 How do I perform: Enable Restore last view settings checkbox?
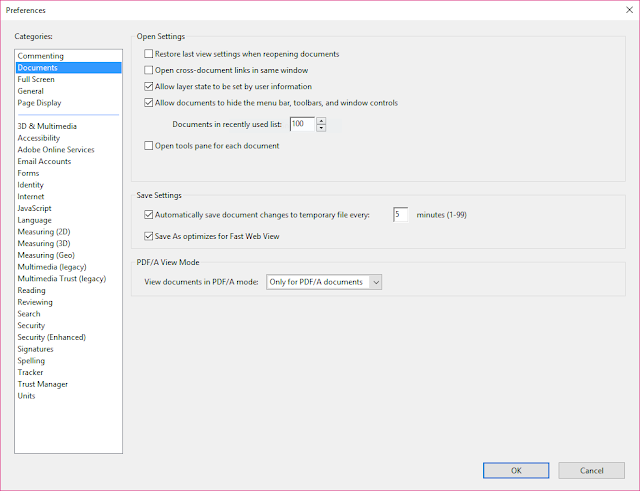click(x=149, y=54)
